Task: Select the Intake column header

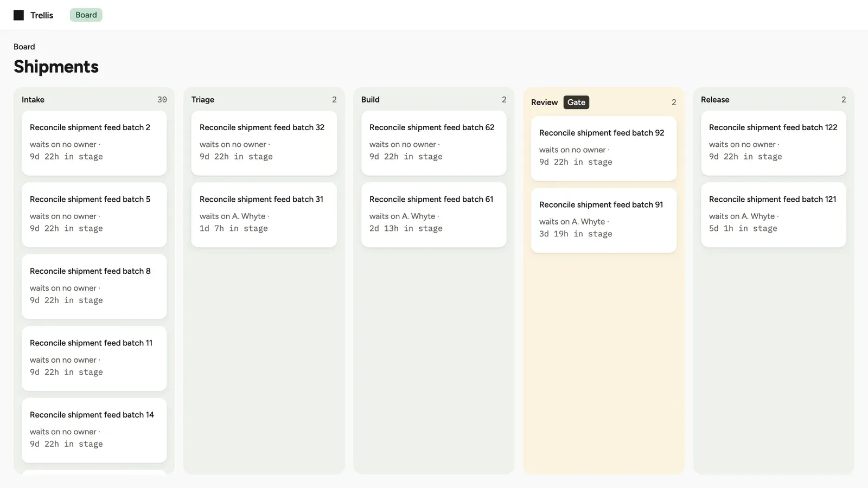Action: [33, 100]
